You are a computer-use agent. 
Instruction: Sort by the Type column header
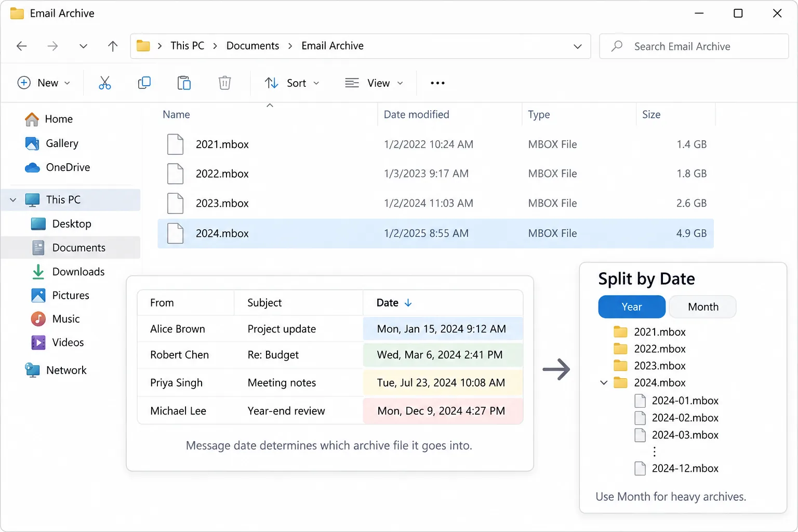click(539, 115)
